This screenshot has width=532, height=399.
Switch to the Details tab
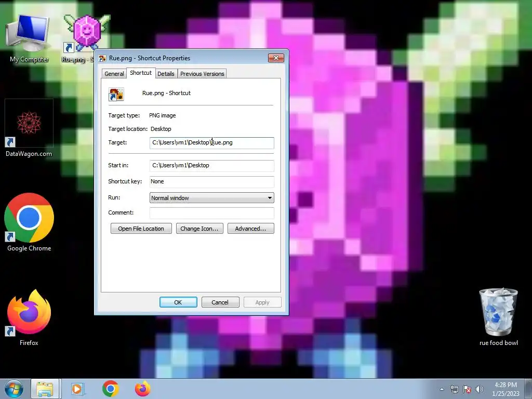pyautogui.click(x=166, y=74)
